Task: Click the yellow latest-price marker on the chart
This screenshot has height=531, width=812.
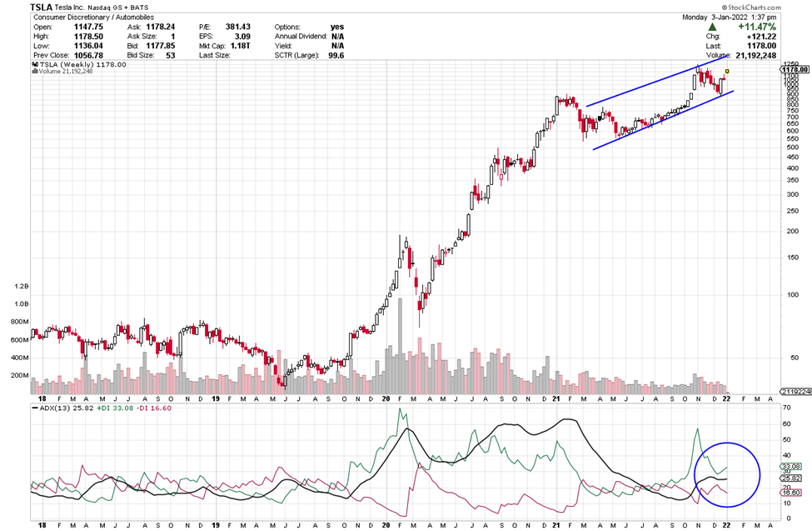Action: (x=727, y=71)
